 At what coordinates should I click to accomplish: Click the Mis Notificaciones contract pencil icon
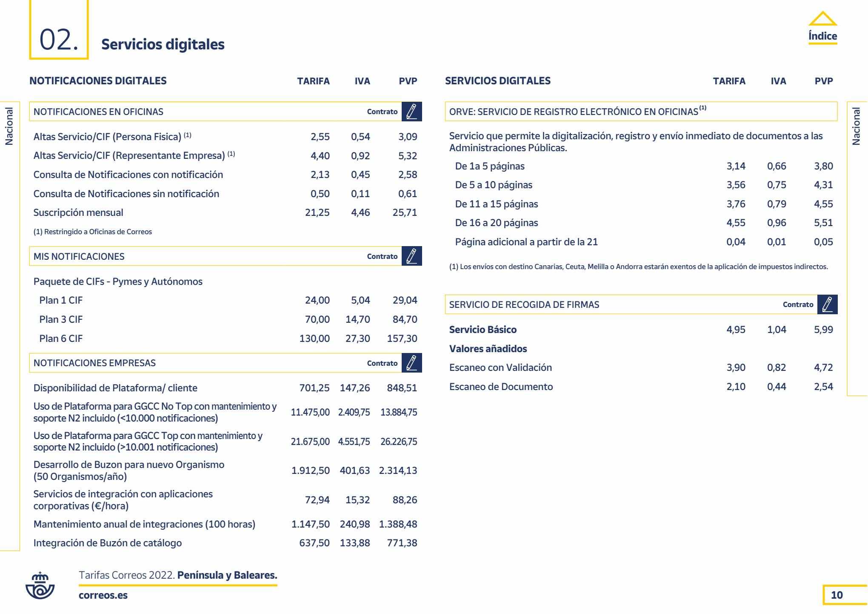point(411,256)
